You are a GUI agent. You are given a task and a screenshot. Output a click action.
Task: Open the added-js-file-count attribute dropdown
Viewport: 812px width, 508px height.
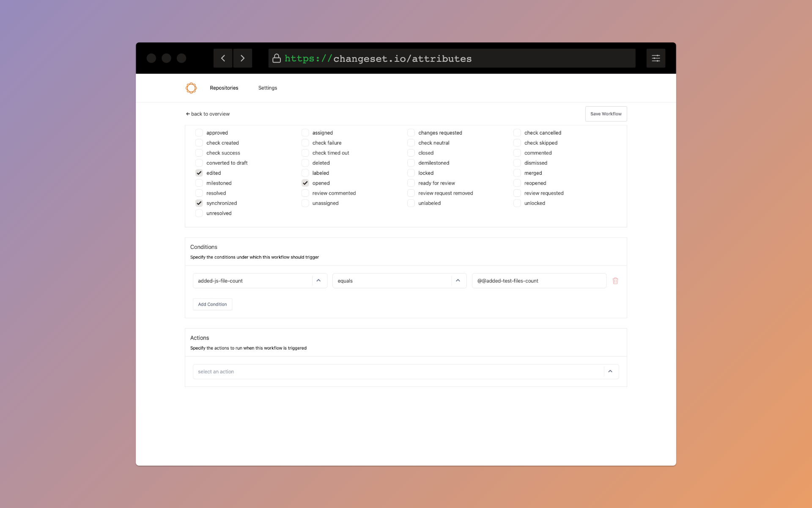point(318,280)
